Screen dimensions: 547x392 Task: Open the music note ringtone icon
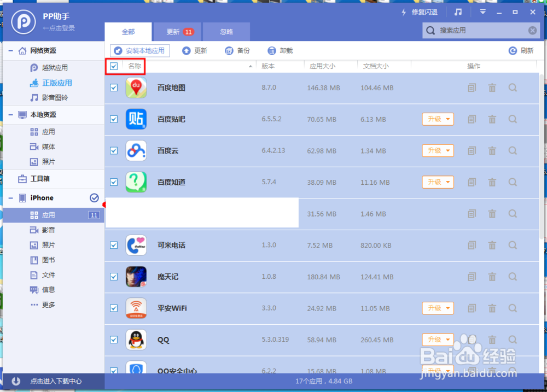point(458,12)
